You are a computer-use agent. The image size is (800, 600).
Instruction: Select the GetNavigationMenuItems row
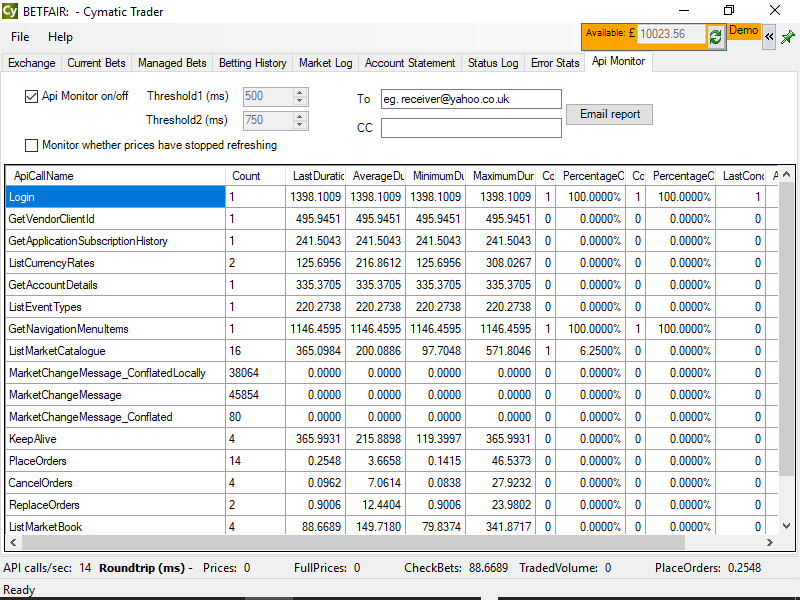click(392, 329)
